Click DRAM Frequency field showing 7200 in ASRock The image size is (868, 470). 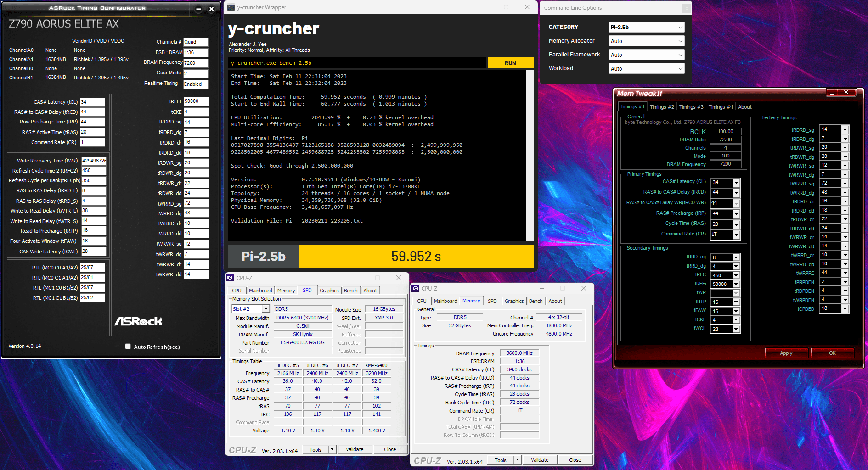tap(196, 63)
